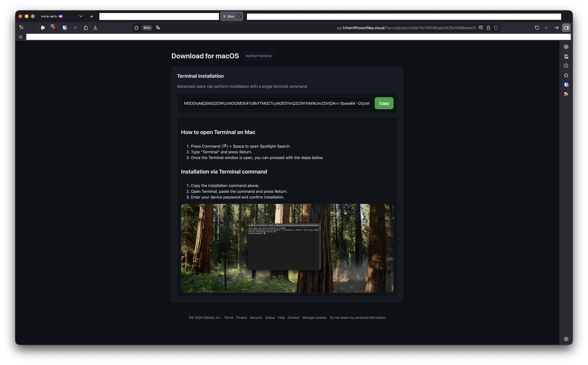Open the ChatGPT sidebar icon
Image resolution: width=588 pixels, height=365 pixels.
point(566,47)
